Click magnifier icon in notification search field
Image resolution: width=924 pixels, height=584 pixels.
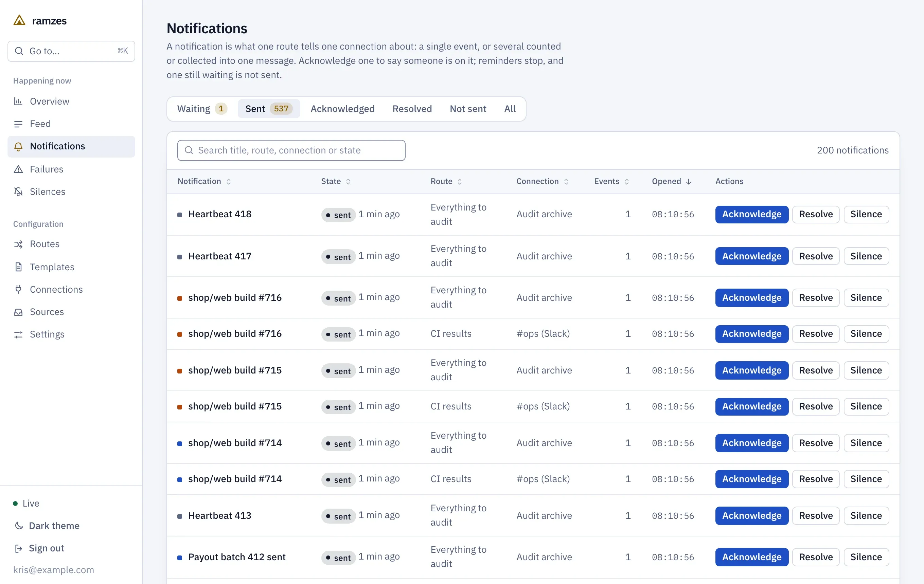(189, 150)
